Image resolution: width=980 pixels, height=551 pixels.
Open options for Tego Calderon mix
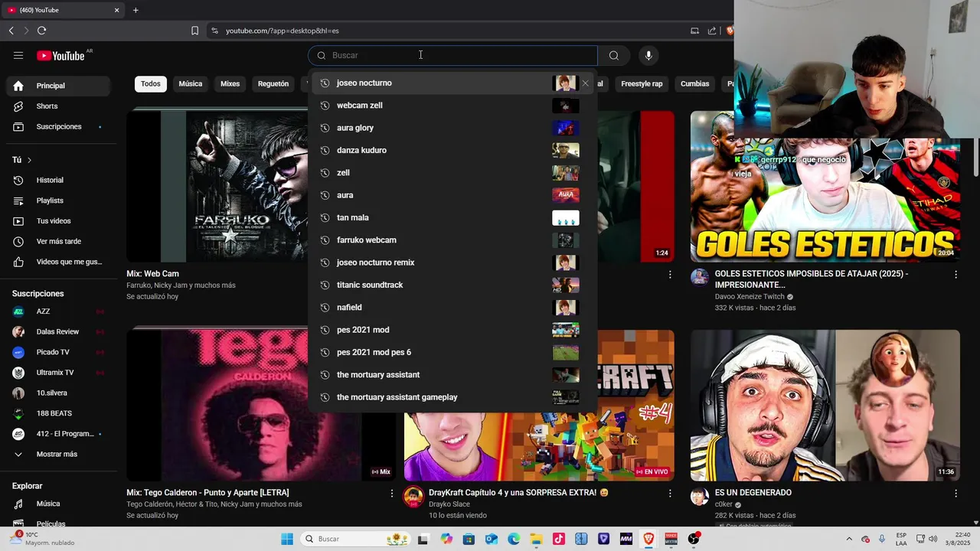392,493
